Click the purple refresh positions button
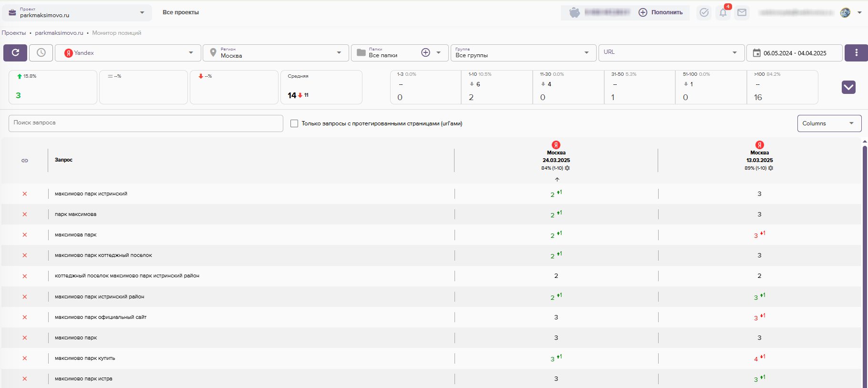Screen dimensions: 868x388 click(15, 53)
